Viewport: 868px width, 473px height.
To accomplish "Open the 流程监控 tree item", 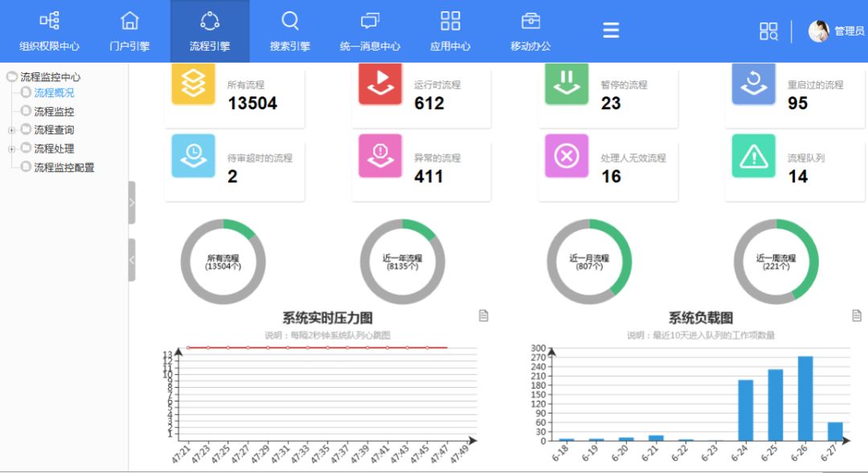I will tap(54, 112).
